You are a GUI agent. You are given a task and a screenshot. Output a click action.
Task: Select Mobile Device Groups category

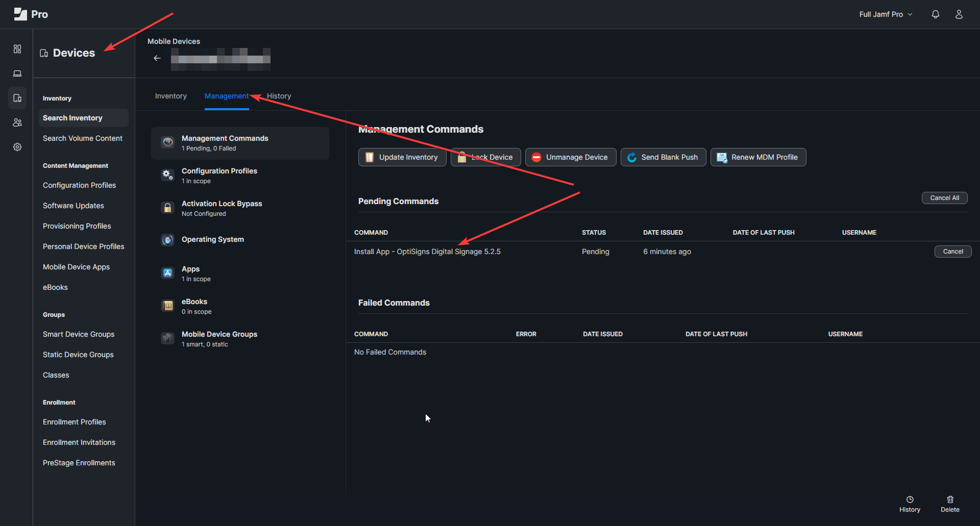coord(240,339)
